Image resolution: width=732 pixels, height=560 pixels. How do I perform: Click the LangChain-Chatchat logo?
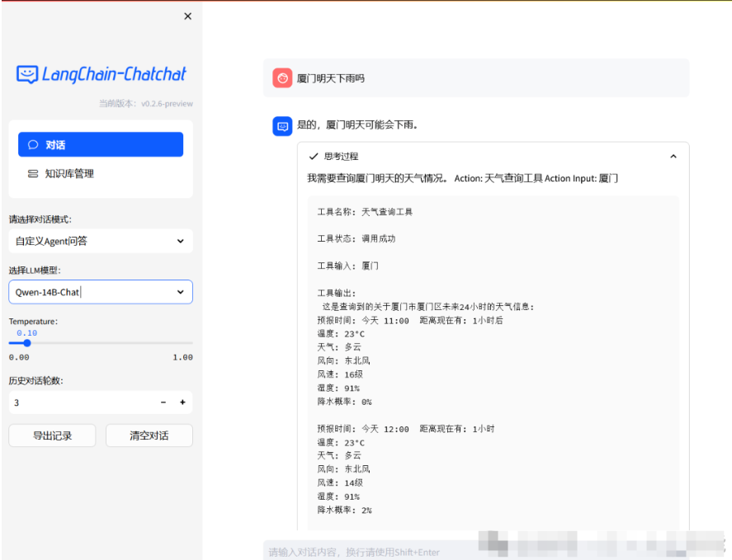pos(102,74)
